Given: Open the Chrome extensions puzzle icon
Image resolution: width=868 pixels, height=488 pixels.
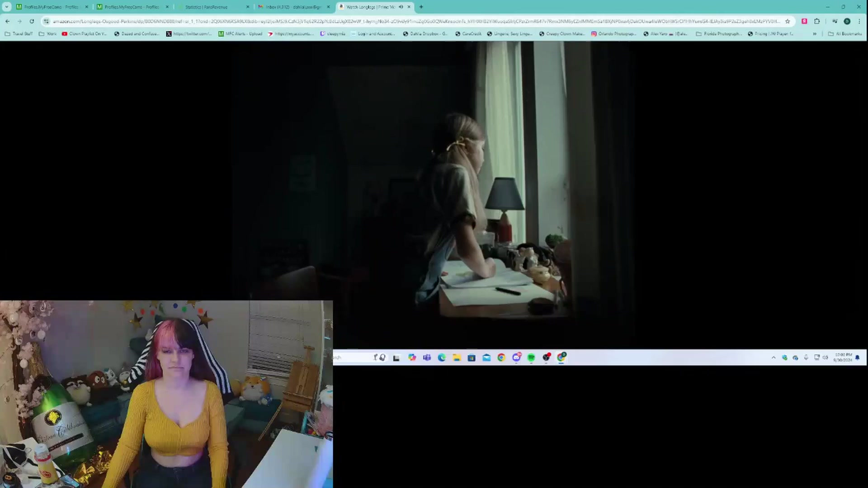Looking at the screenshot, I should coord(817,21).
